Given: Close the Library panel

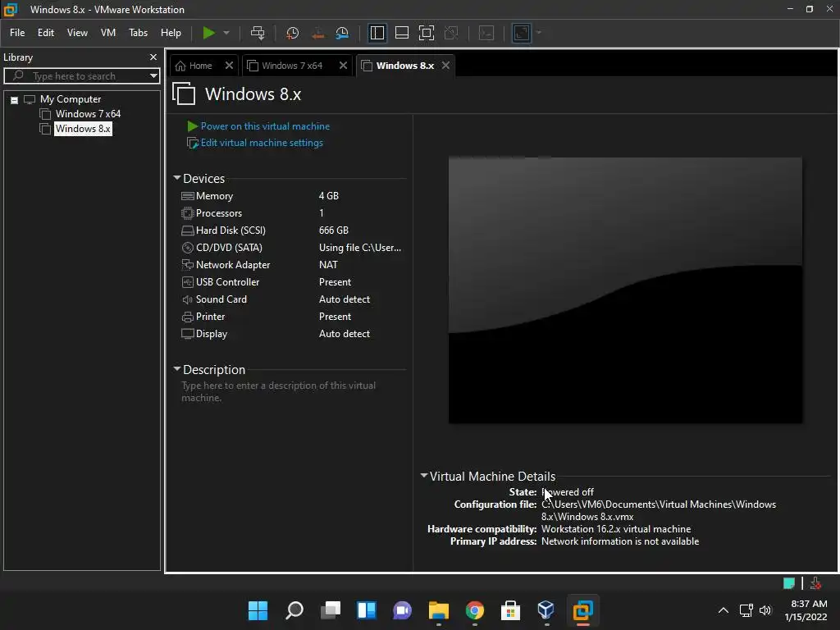Looking at the screenshot, I should 153,57.
